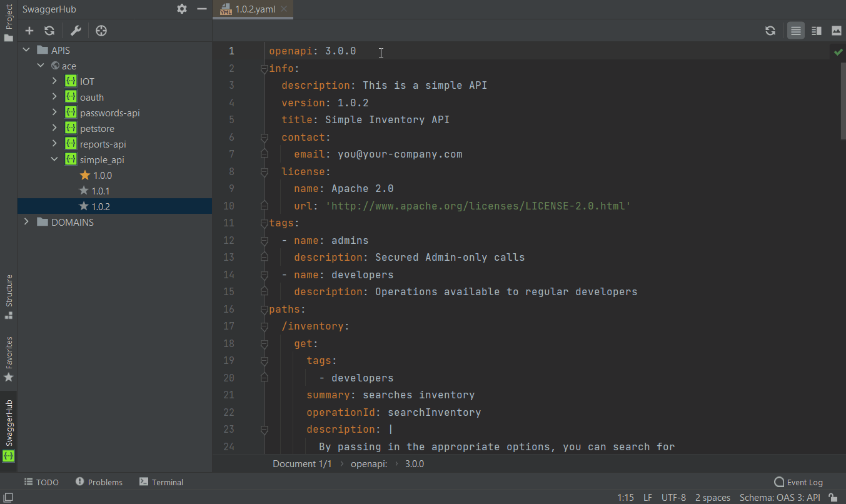This screenshot has height=504, width=846.
Task: Click the editor refresh icon above the code
Action: click(x=770, y=31)
